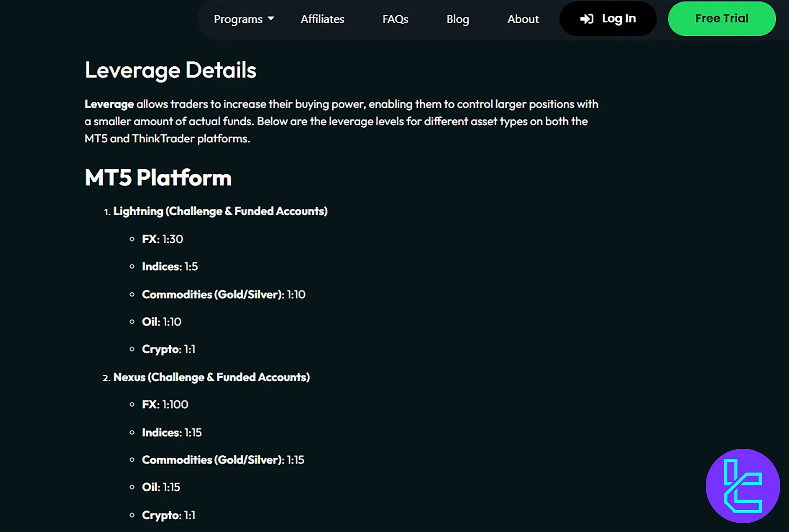Go to the Affiliates page
789x532 pixels.
(x=322, y=19)
